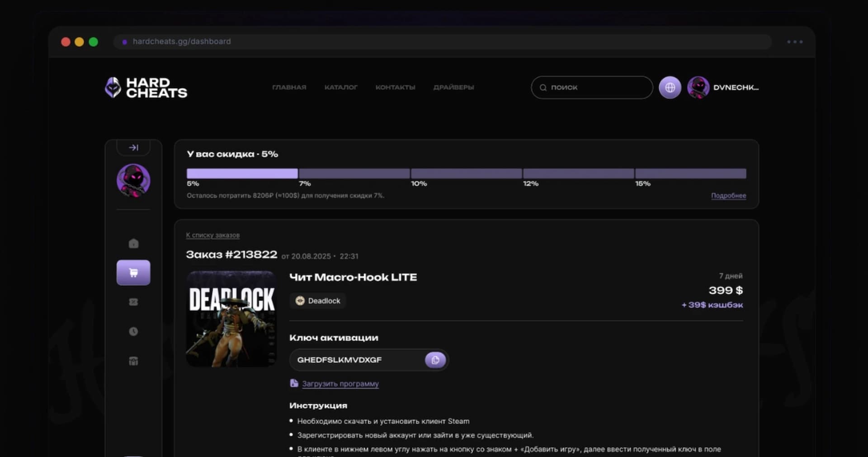Open the КОНТАКТЫ menu item

[395, 87]
